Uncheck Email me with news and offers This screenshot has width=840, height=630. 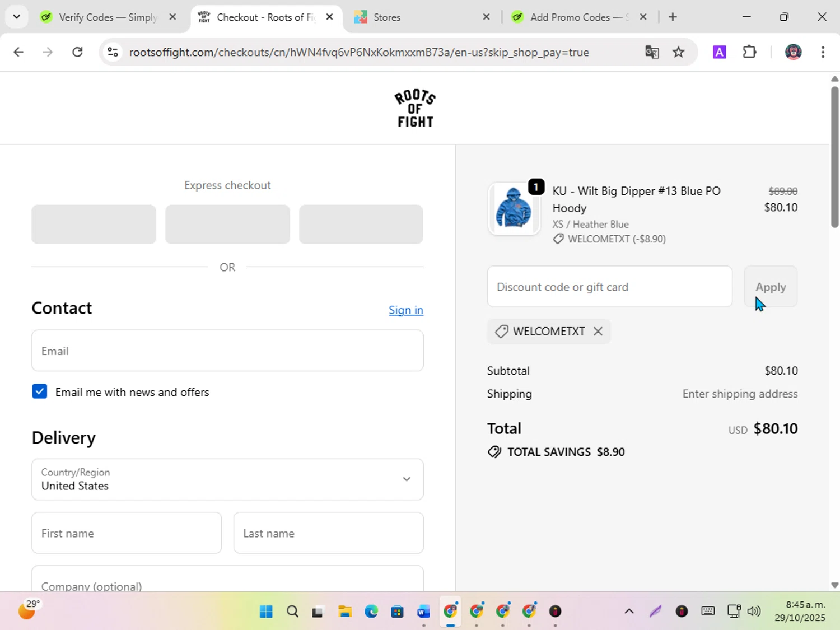tap(40, 391)
